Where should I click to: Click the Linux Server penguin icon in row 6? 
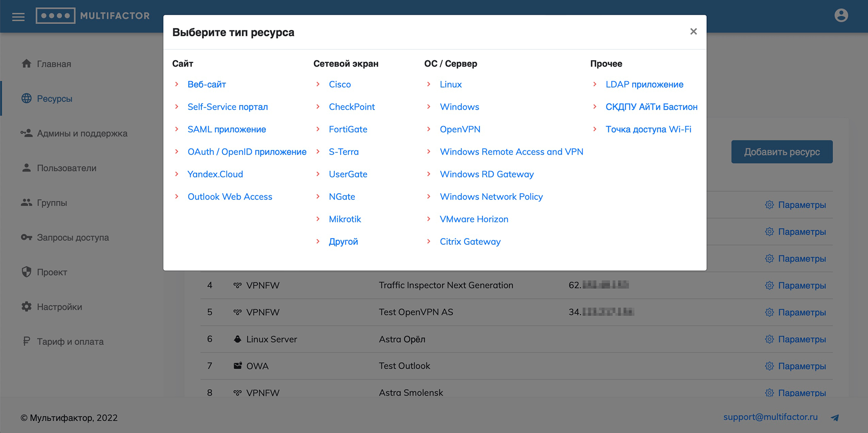[237, 339]
